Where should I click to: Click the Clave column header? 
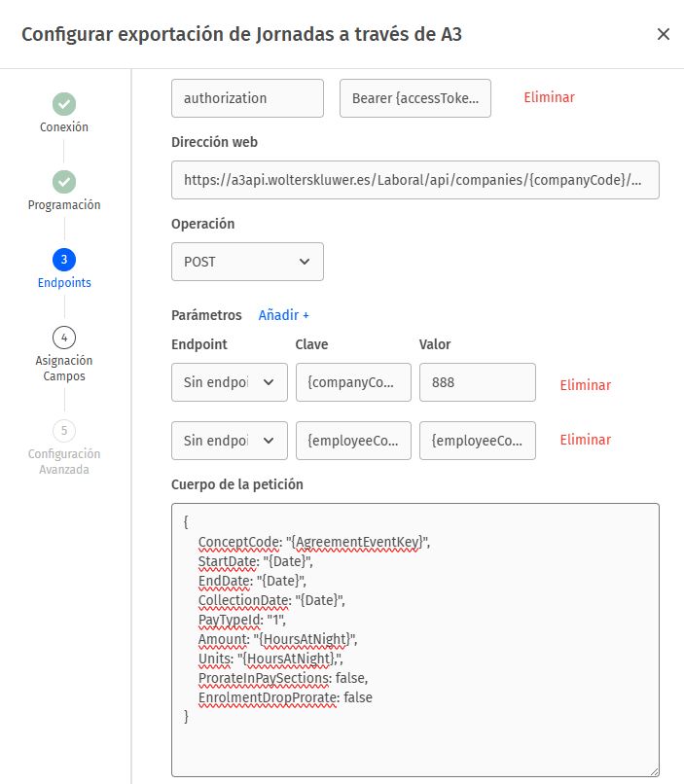[x=311, y=344]
